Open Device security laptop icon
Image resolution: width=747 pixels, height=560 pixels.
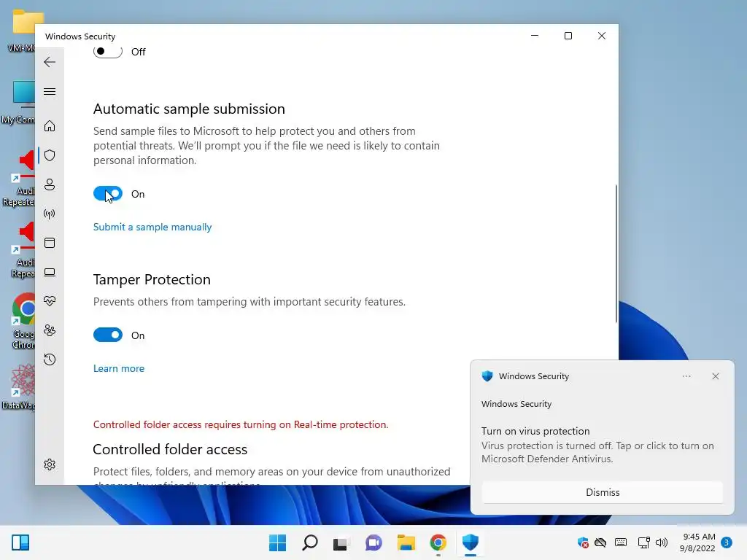(x=50, y=272)
